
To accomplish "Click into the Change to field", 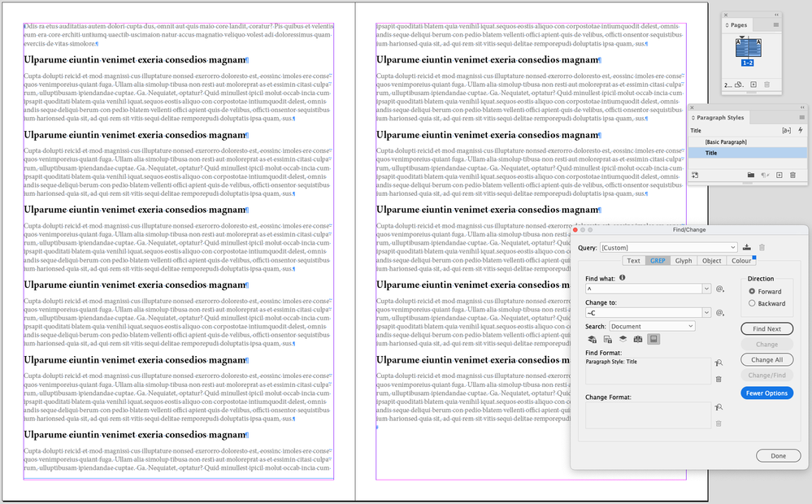I will click(x=644, y=312).
